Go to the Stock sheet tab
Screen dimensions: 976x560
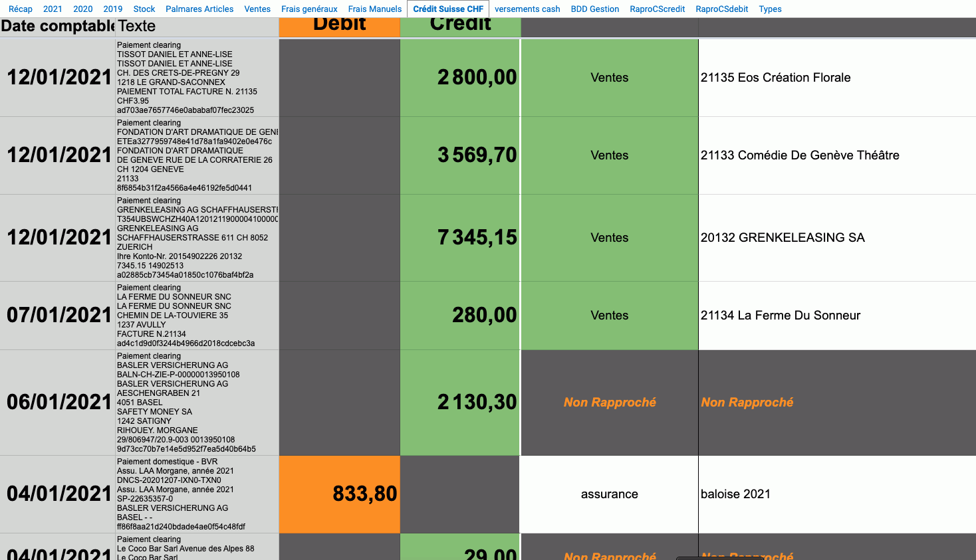click(144, 9)
